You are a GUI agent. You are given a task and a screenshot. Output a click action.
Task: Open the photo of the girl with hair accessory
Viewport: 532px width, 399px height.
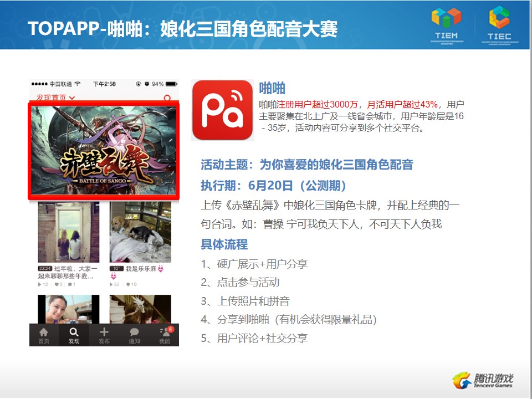point(140,309)
